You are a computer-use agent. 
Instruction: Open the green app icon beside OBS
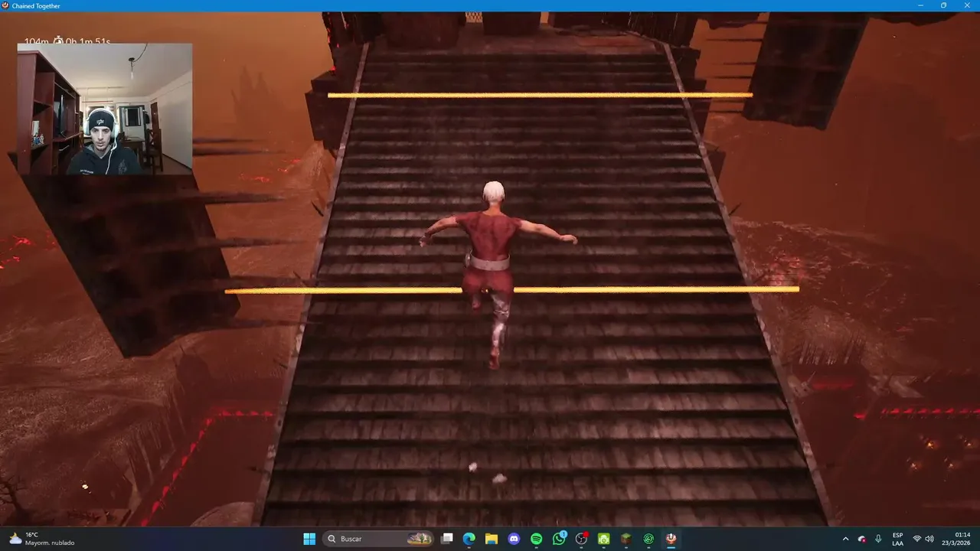(x=603, y=539)
